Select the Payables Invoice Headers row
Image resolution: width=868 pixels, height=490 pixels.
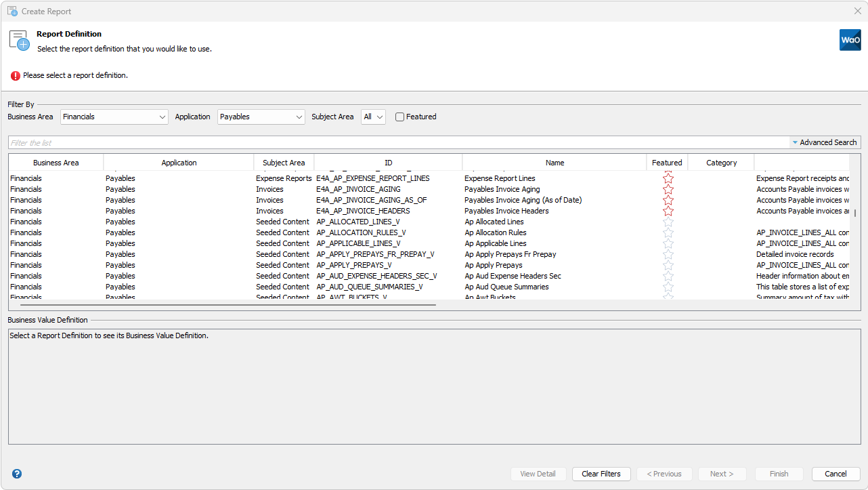pyautogui.click(x=406, y=211)
